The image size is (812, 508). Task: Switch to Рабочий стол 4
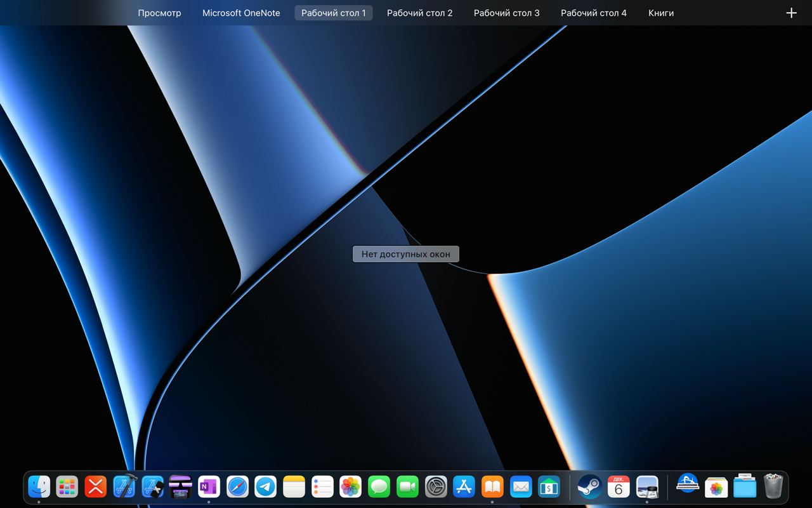pos(594,13)
